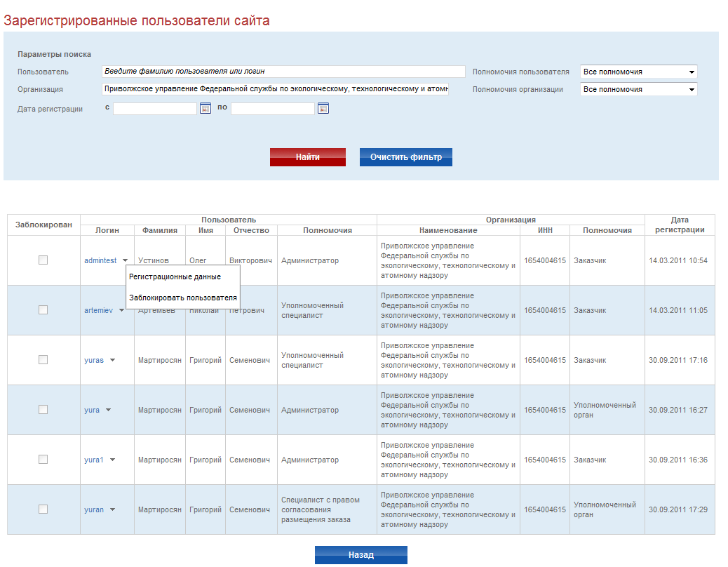Select the date cell '14.03.2011 11:05'

click(x=678, y=310)
